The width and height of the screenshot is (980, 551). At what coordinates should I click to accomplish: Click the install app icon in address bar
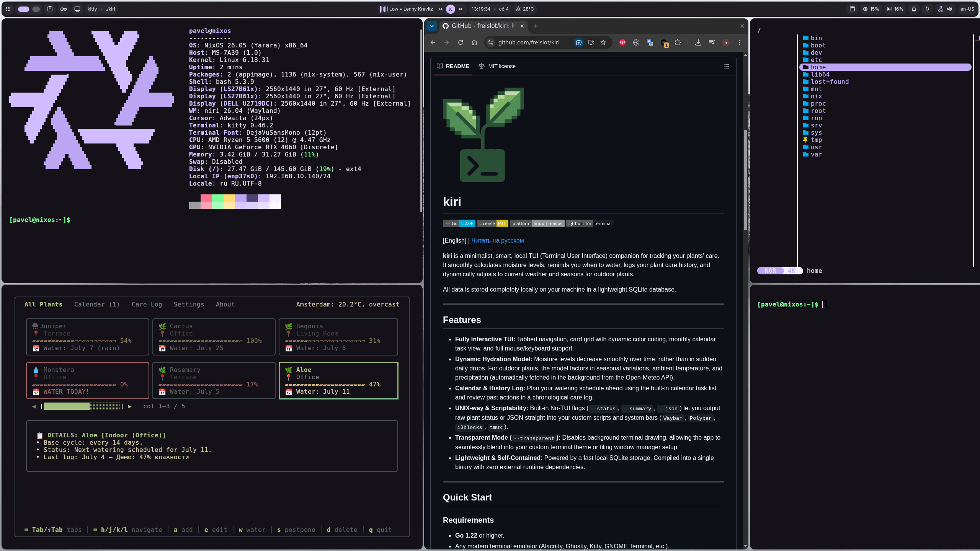click(591, 42)
